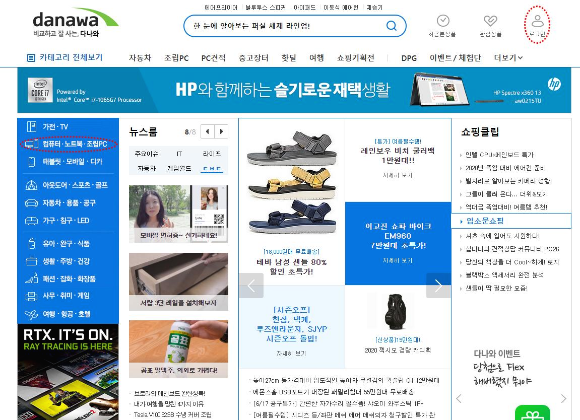Screen dimensions: 580x420
Task: Open the 중고장터 top menu
Action: [253, 58]
